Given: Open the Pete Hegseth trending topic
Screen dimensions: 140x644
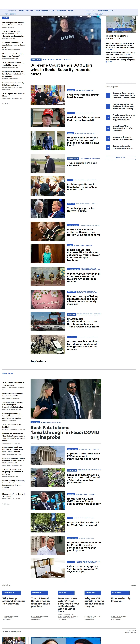Looking at the screenshot, I should point(10,14).
